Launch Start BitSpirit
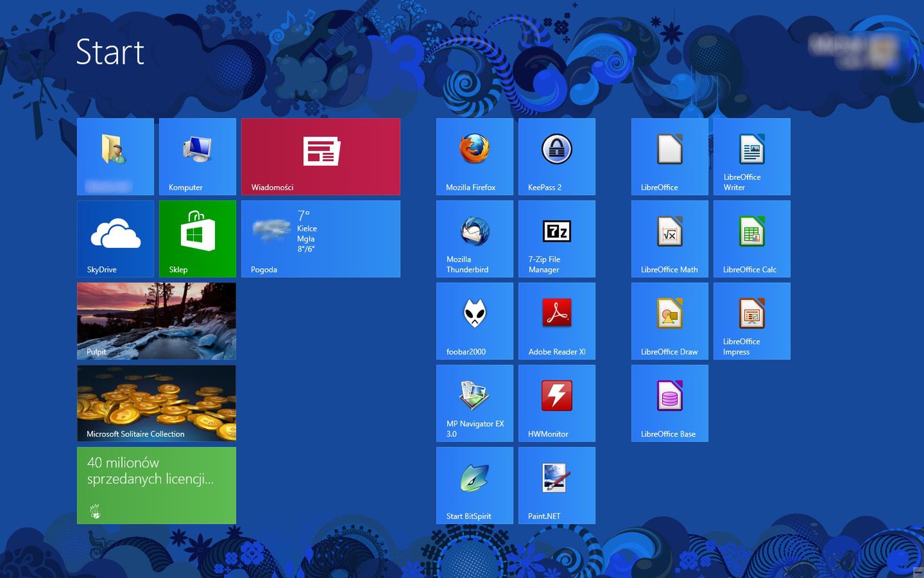 coord(475,486)
